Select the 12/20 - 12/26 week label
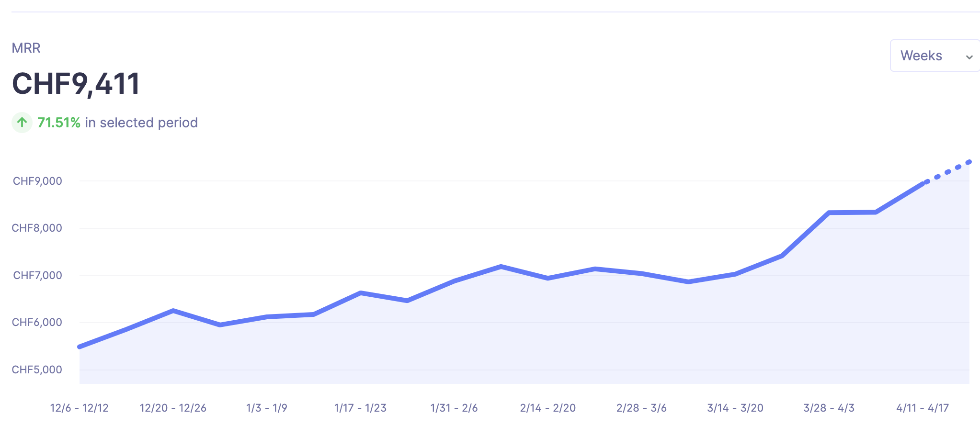 point(173,408)
